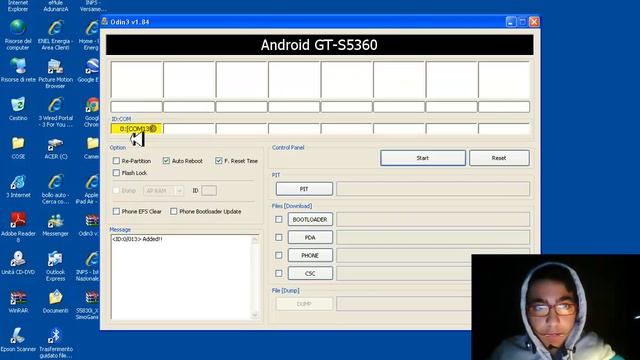Launch Adobe Reader 8
The height and width of the screenshot is (360, 640).
pyautogui.click(x=18, y=227)
